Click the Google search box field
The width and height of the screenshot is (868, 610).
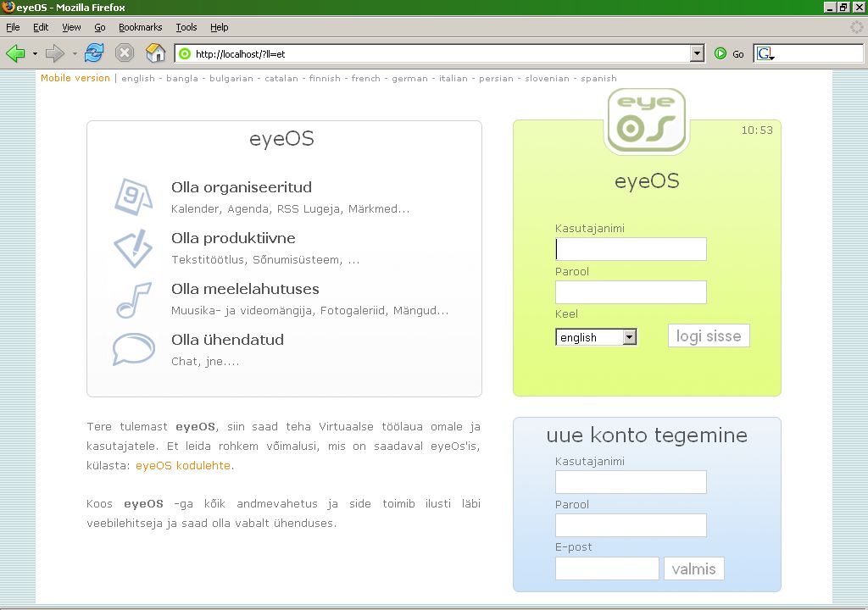pyautogui.click(x=820, y=53)
